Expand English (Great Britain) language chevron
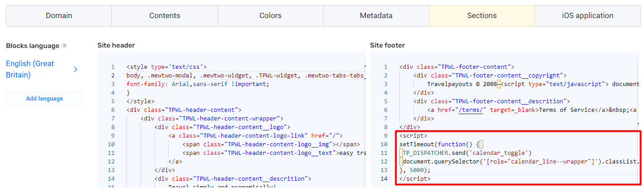The height and width of the screenshot is (192, 644). [76, 69]
